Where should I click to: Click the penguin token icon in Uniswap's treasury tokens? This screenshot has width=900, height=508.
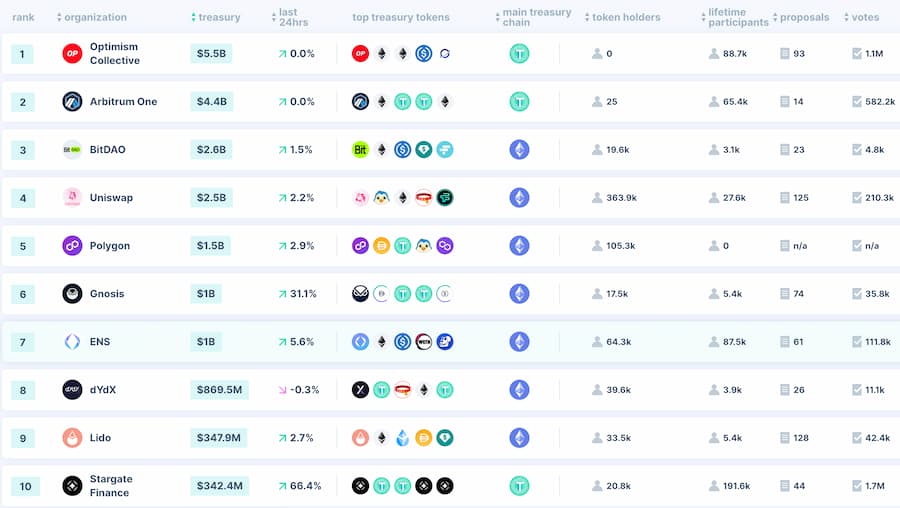(x=382, y=197)
